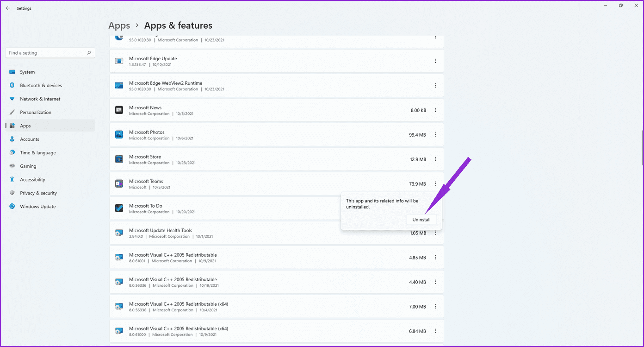This screenshot has height=347, width=644.
Task: Open more options for Microsoft Photos
Action: pyautogui.click(x=435, y=135)
